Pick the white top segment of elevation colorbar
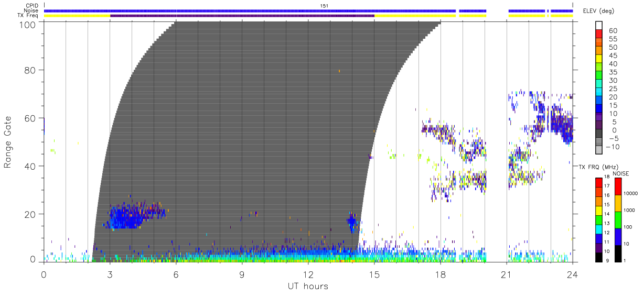This screenshot has width=644, height=297. coord(599,26)
